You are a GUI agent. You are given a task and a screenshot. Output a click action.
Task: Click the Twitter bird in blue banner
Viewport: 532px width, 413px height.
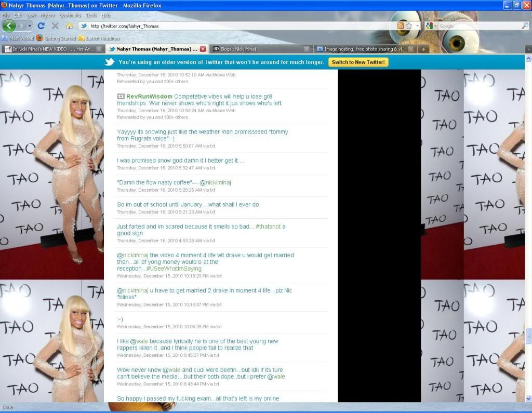109,62
